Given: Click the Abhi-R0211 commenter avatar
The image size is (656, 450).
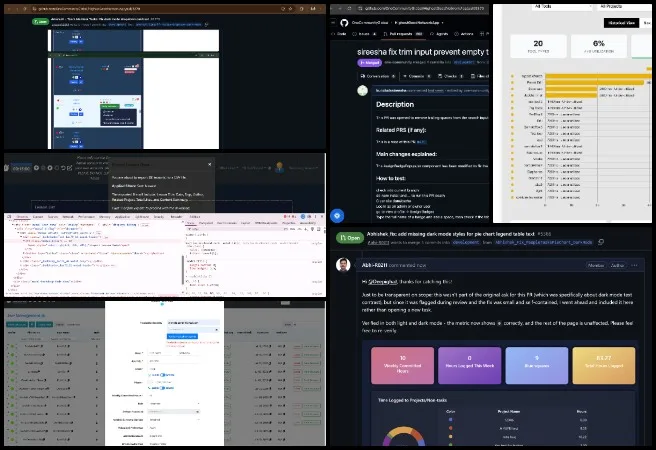Looking at the screenshot, I should [x=343, y=265].
